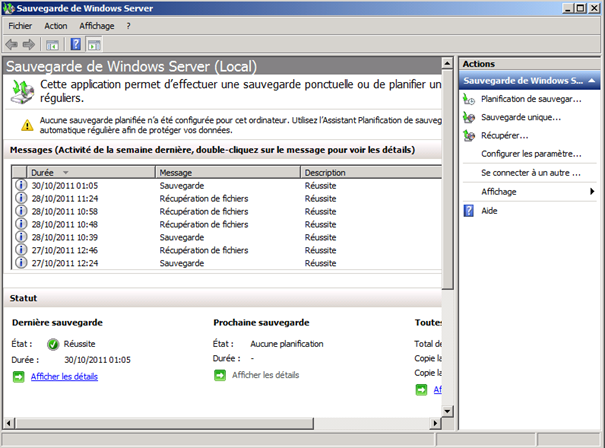Viewport: 605px width, 448px height.
Task: Click the green Réussite check icon
Action: 53,344
